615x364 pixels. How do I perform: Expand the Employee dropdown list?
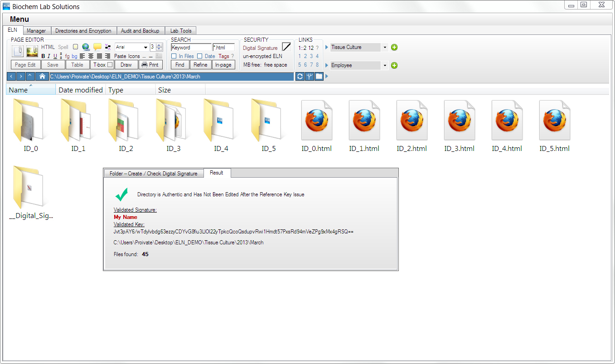(x=385, y=65)
